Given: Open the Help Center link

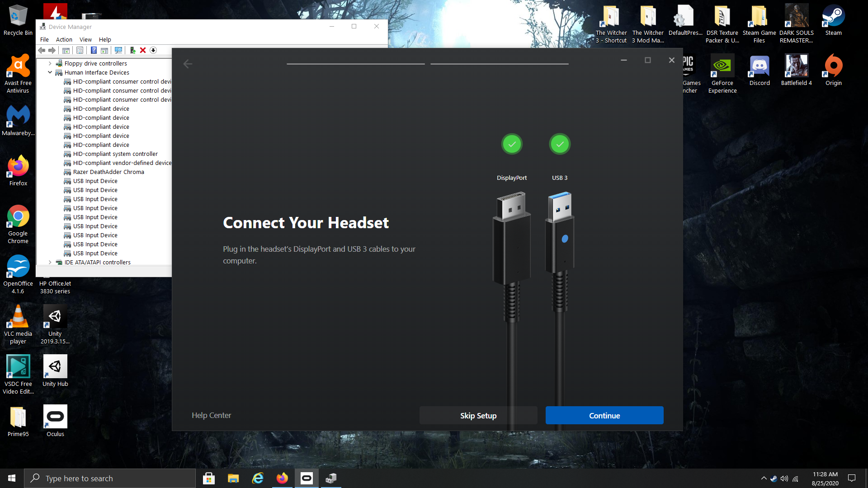Looking at the screenshot, I should tap(211, 415).
